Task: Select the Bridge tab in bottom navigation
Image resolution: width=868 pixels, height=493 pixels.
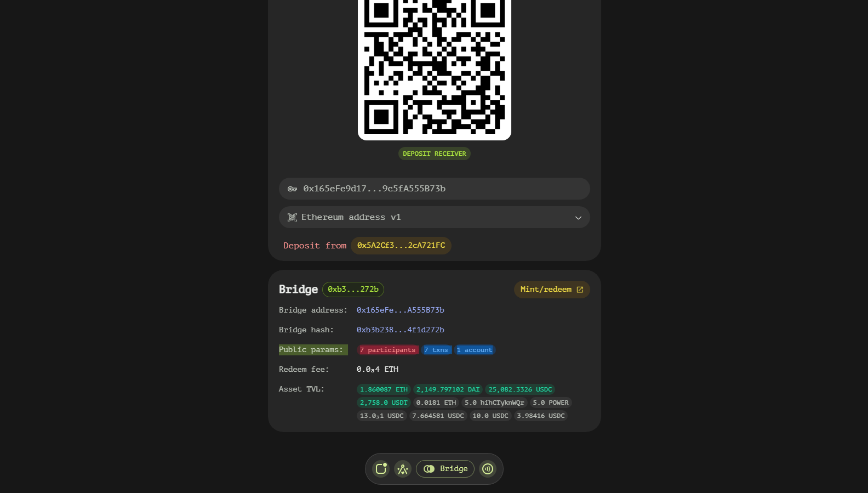Action: [x=445, y=469]
